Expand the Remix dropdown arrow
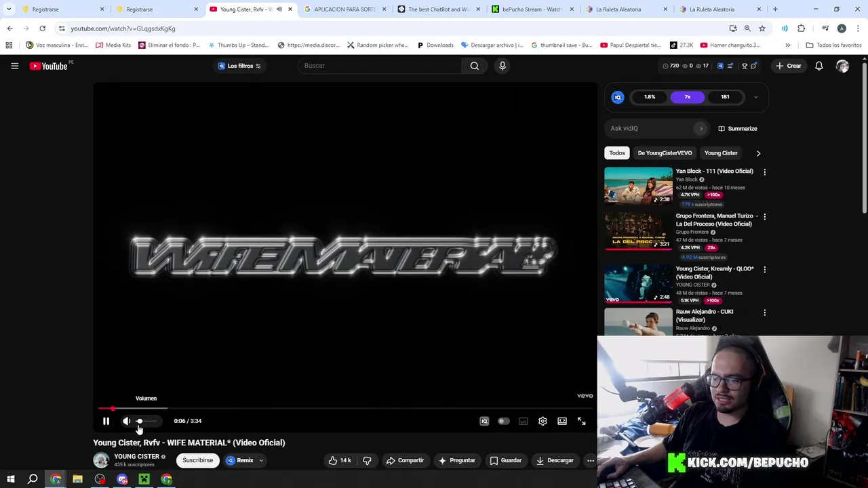The height and width of the screenshot is (488, 868). (261, 460)
